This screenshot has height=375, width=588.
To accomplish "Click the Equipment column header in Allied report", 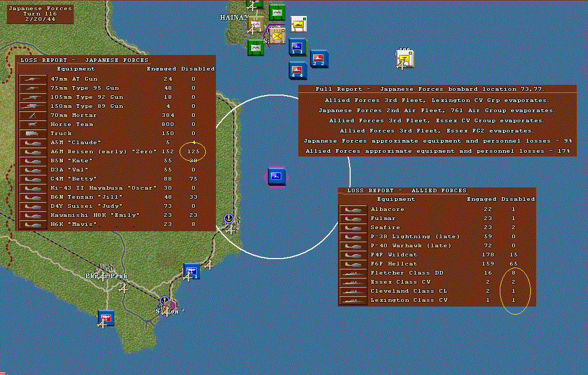I will pyautogui.click(x=396, y=199).
